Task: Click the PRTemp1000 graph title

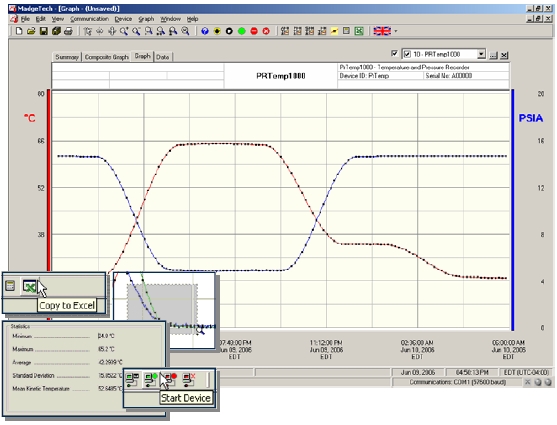Action: point(281,76)
